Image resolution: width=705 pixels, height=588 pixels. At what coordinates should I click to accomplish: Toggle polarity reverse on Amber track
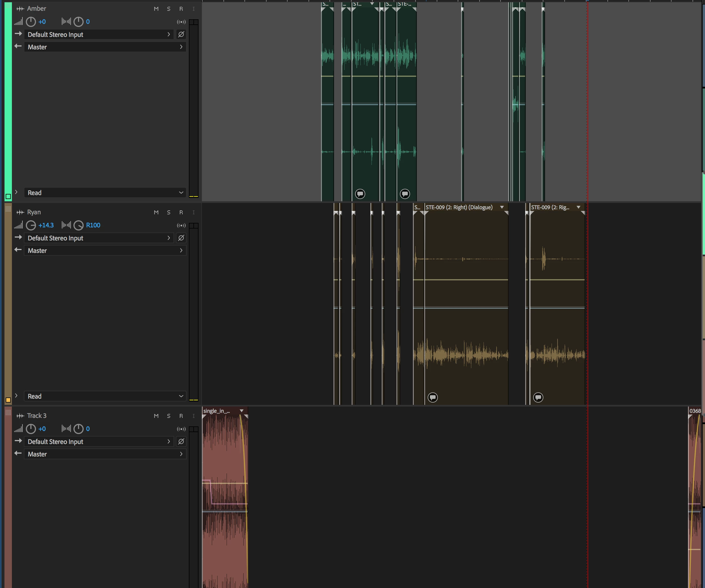pyautogui.click(x=181, y=34)
